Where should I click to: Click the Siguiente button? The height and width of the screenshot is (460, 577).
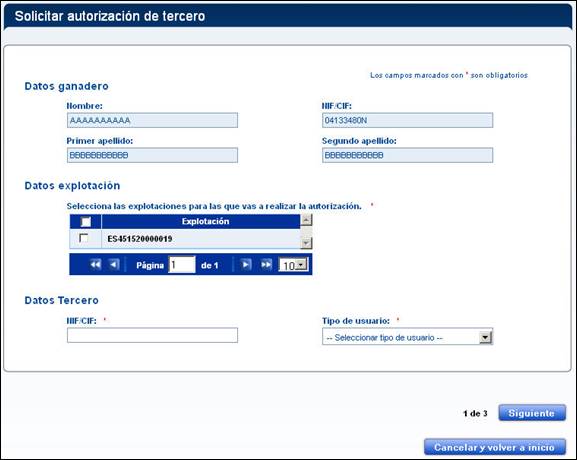tap(532, 413)
